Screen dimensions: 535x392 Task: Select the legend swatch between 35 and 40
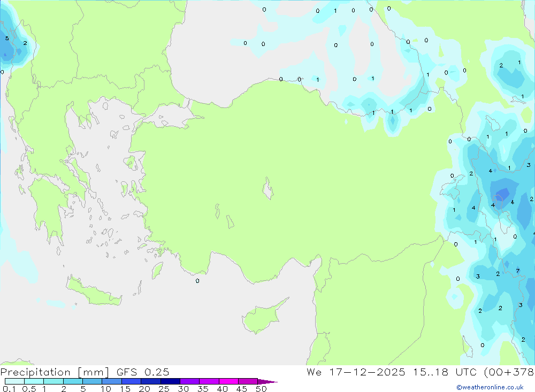209,381
